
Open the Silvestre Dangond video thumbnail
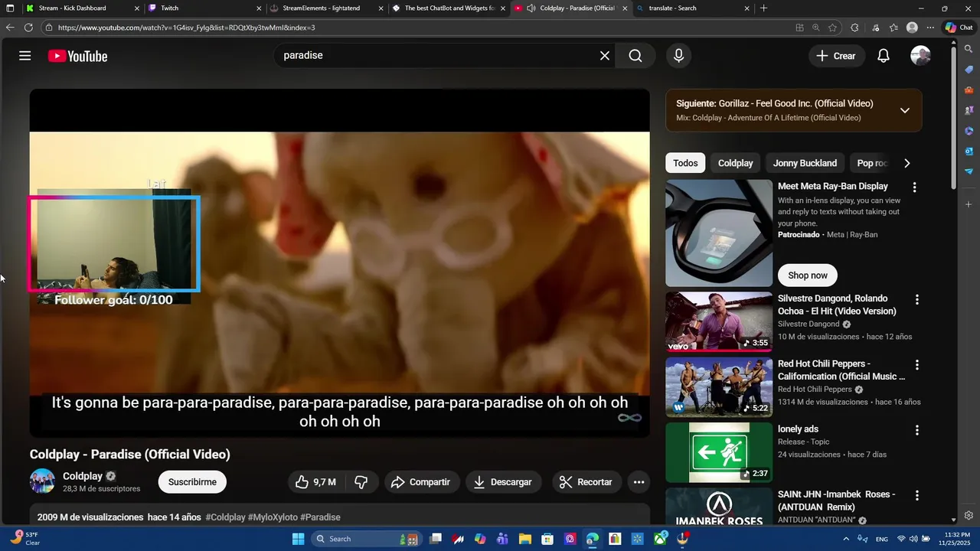(719, 321)
